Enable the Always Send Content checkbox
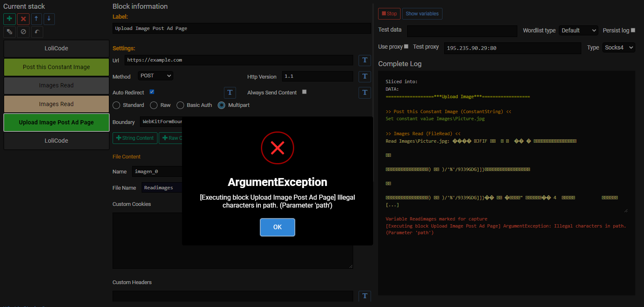Screen dimensions: 644x307 coord(304,92)
